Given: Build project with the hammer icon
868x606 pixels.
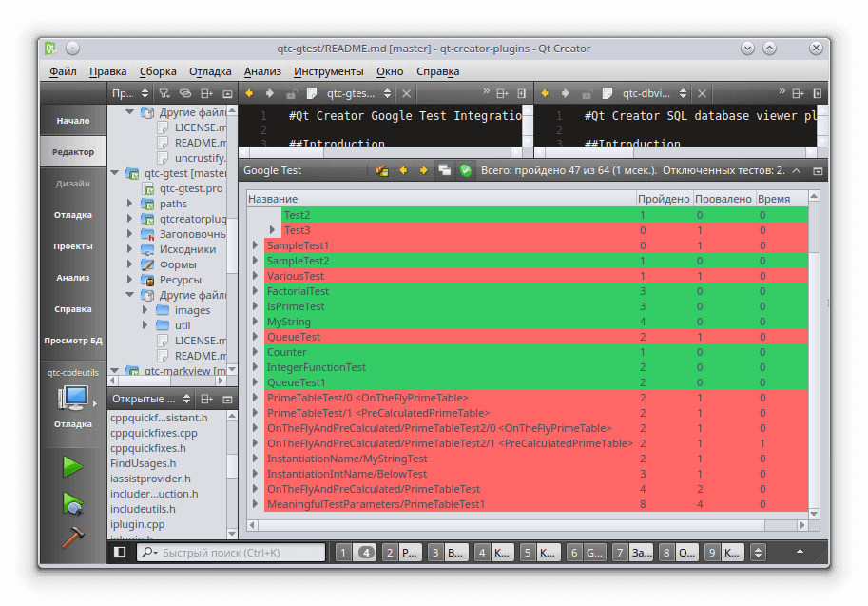Looking at the screenshot, I should (72, 537).
